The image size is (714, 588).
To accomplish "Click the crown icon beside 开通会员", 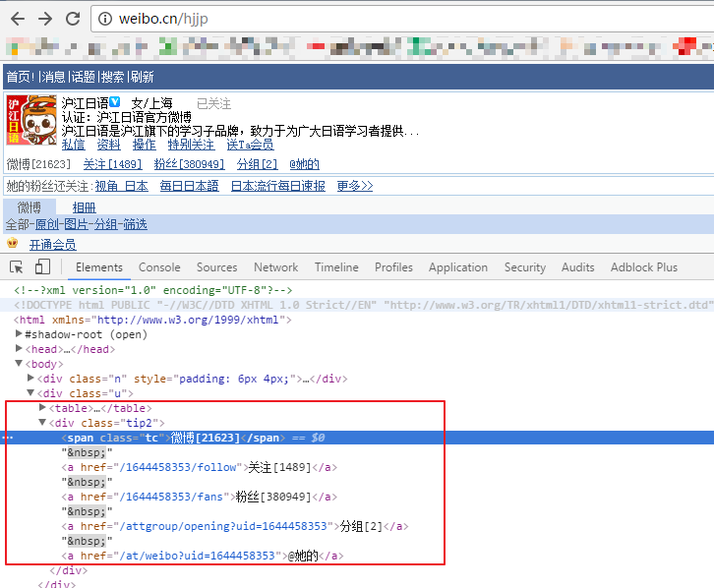I will tap(13, 243).
